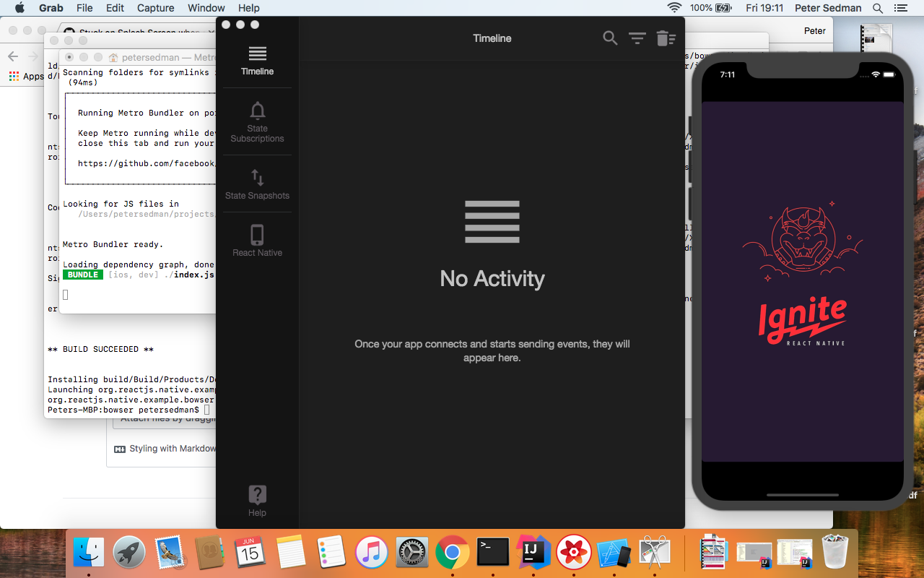Open the Timeline filter icon
The image size is (924, 578).
pos(637,38)
